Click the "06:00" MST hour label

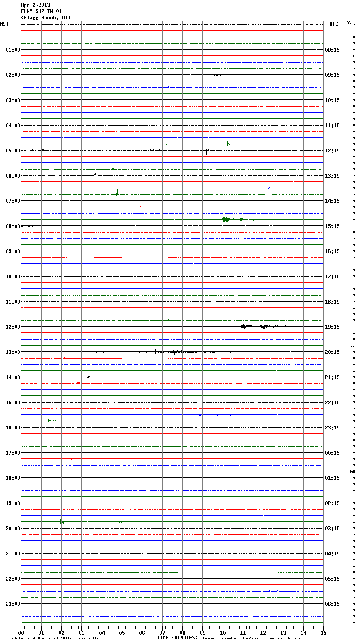(13, 176)
